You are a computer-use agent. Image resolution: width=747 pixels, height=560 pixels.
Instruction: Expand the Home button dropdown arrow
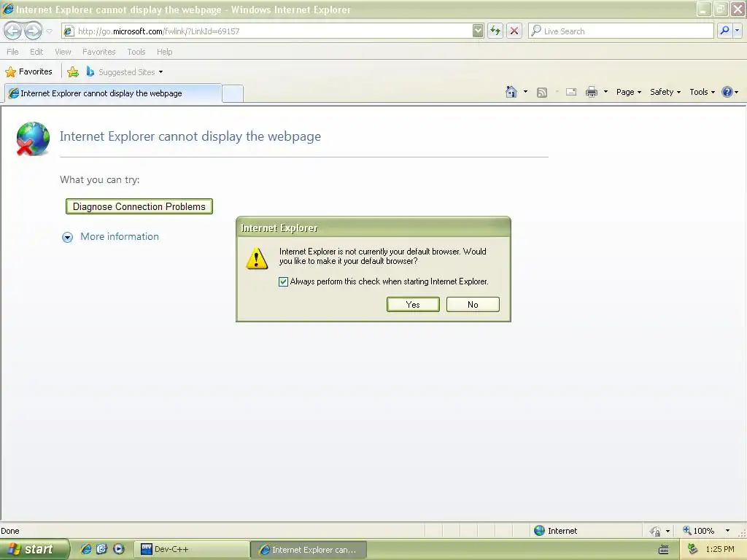pos(525,92)
